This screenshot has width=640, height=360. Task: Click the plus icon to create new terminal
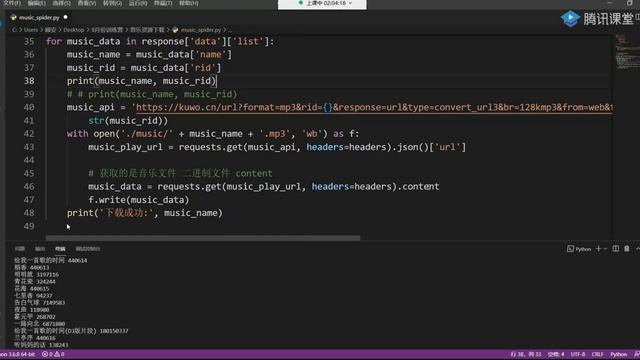coord(598,249)
